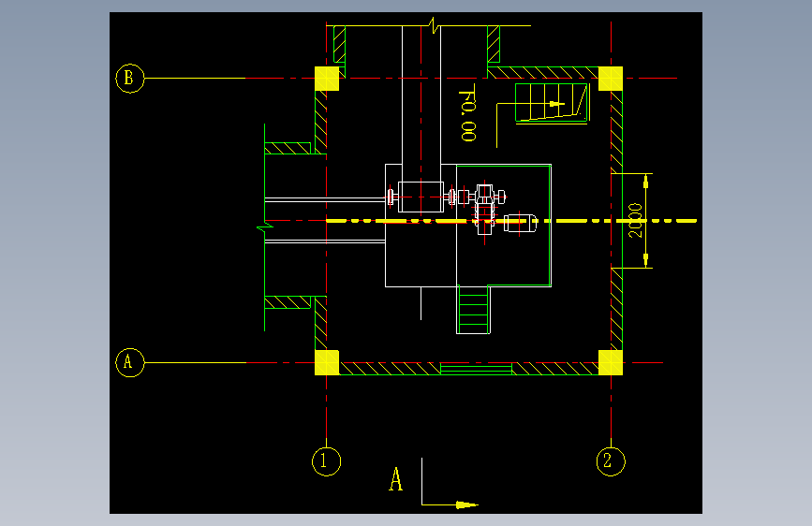Viewport: 812px width, 526px height.
Task: Select grid axis bubble 2
Action: [x=611, y=461]
